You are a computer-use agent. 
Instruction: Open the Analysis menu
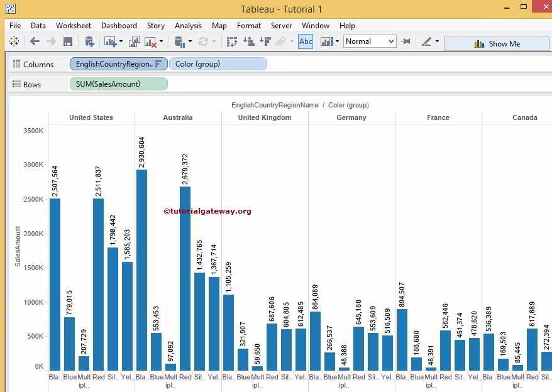click(188, 26)
